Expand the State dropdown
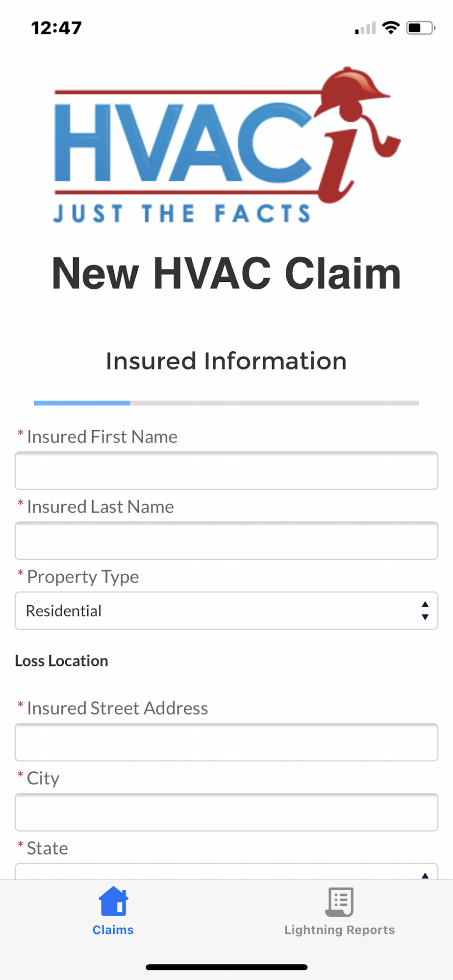The height and width of the screenshot is (980, 453). click(226, 871)
